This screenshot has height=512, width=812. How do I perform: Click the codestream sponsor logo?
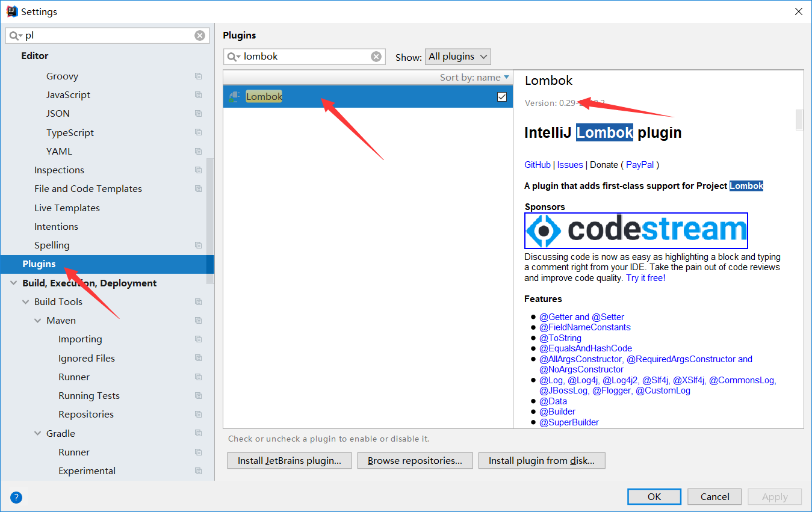[x=636, y=230]
